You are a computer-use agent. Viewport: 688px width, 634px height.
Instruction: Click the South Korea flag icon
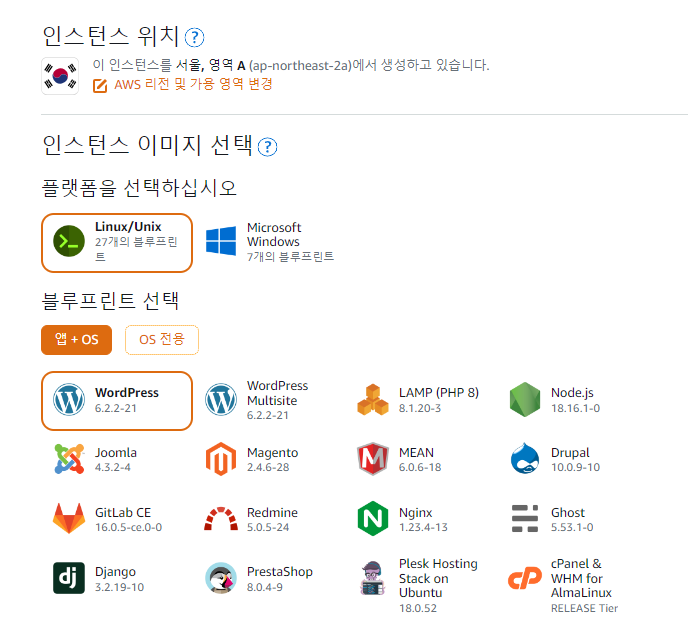coord(60,76)
